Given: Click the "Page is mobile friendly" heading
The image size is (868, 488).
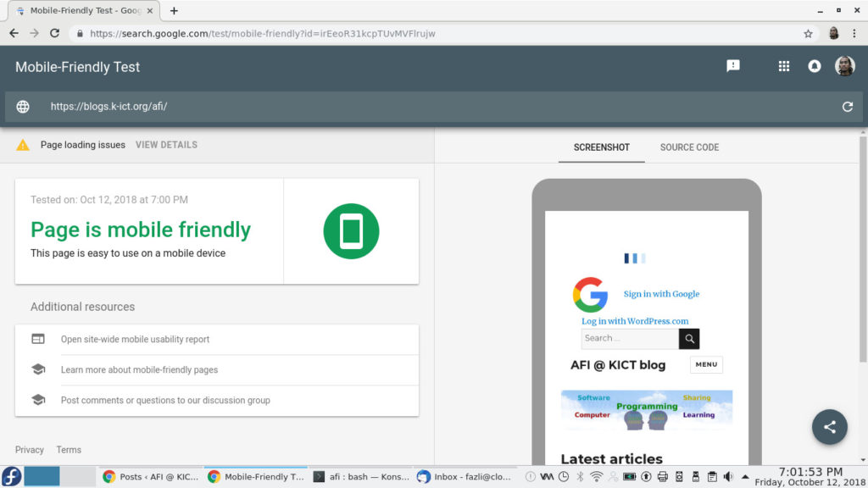Looking at the screenshot, I should [141, 230].
